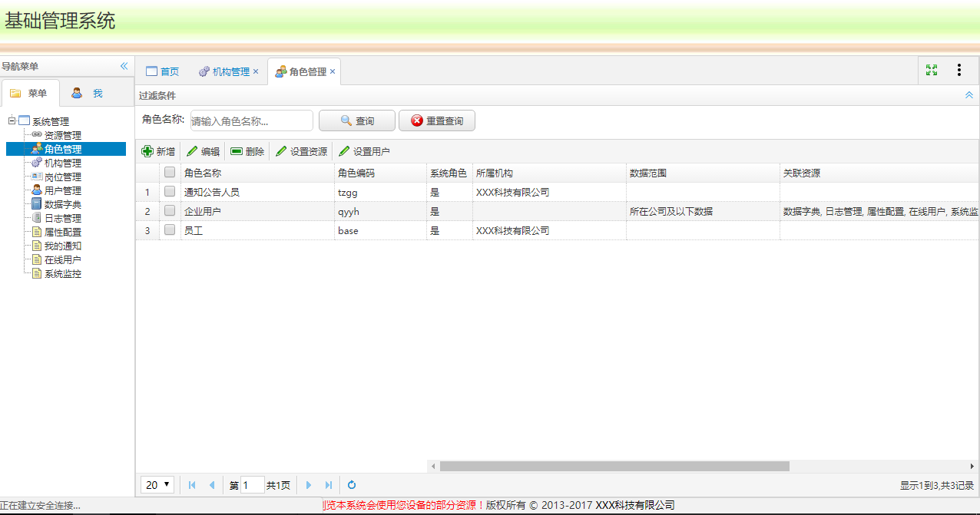This screenshot has width=980, height=515.
Task: Toggle the select-all header checkbox
Action: point(170,173)
